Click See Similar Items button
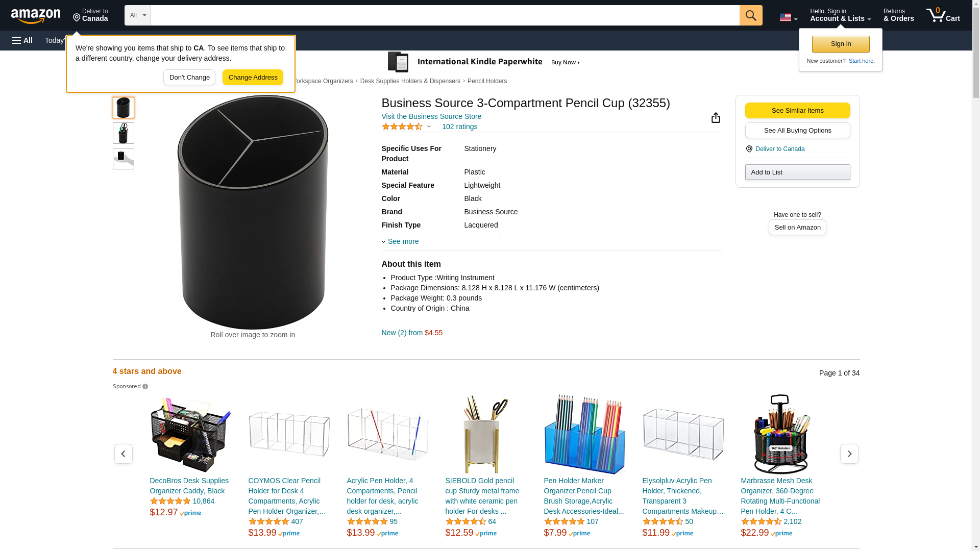980x551 pixels. [797, 111]
